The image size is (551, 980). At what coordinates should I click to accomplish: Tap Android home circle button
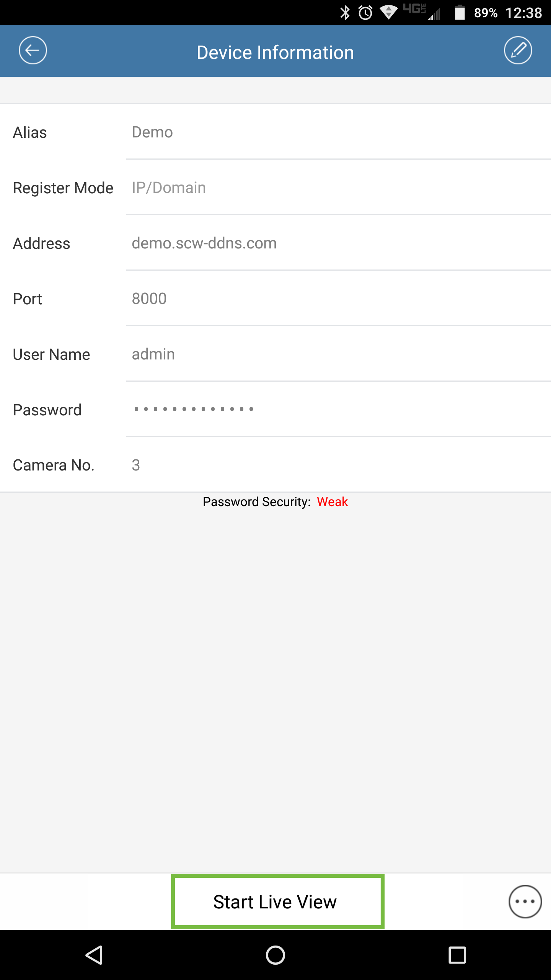(275, 955)
